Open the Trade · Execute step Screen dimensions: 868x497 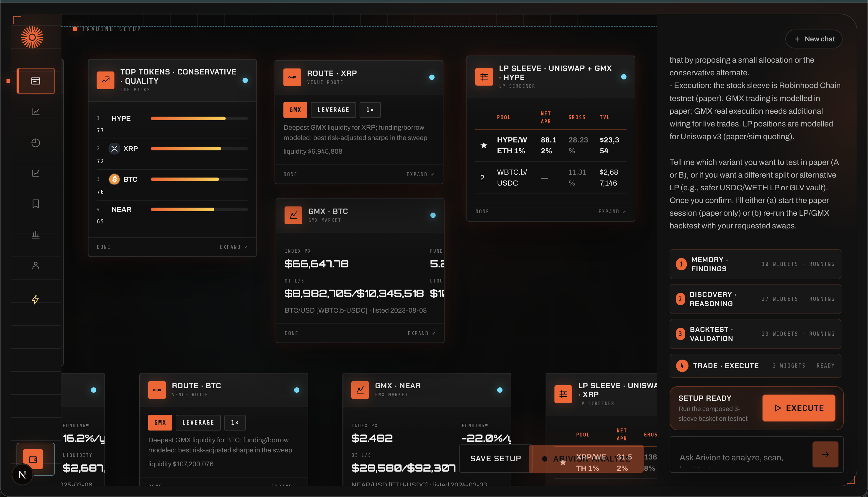click(755, 366)
